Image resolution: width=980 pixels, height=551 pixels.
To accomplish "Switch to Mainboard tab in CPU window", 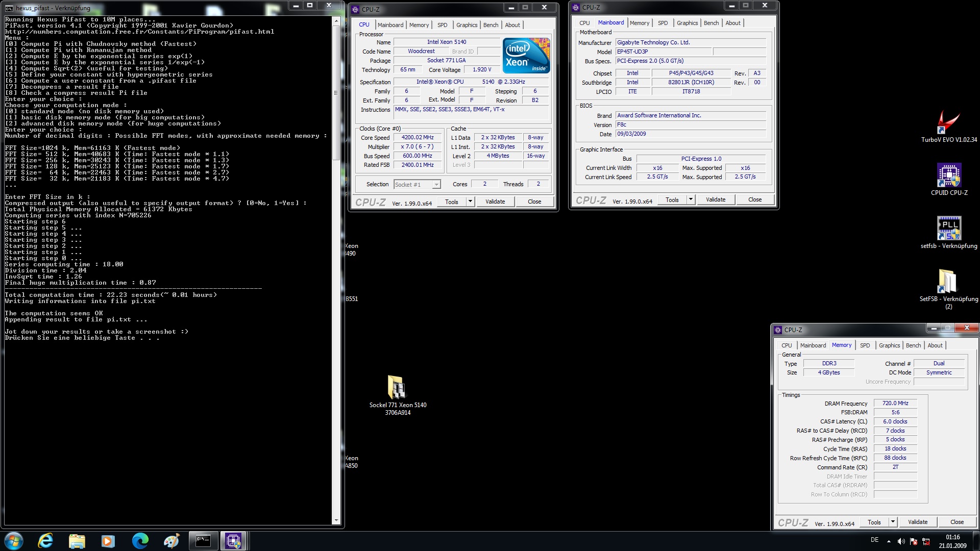I will (x=390, y=25).
